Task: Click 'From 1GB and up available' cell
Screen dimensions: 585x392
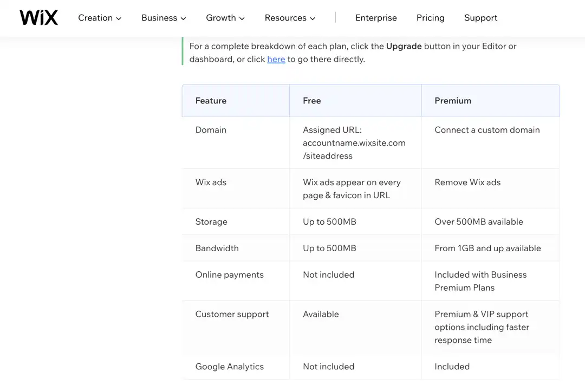Action: pos(491,248)
